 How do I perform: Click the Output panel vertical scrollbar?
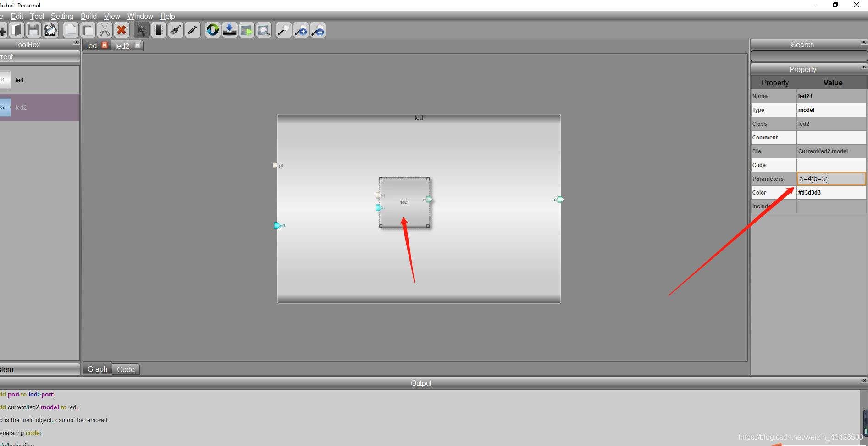[864, 418]
